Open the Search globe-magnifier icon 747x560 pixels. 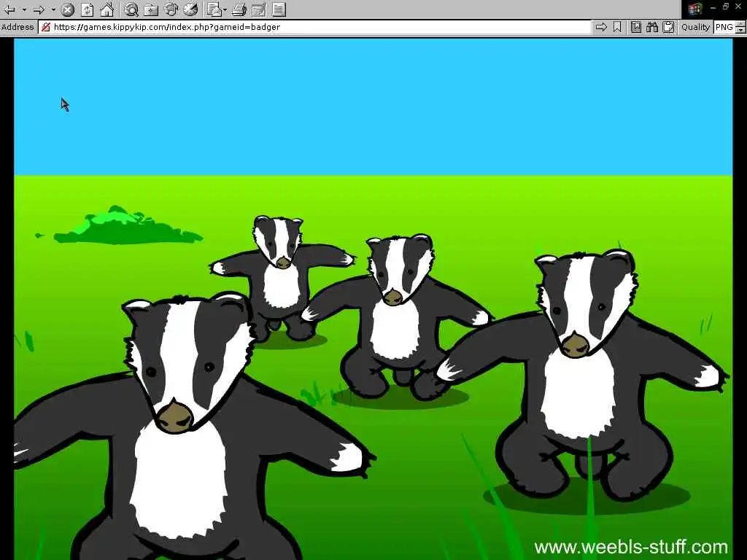pos(131,9)
